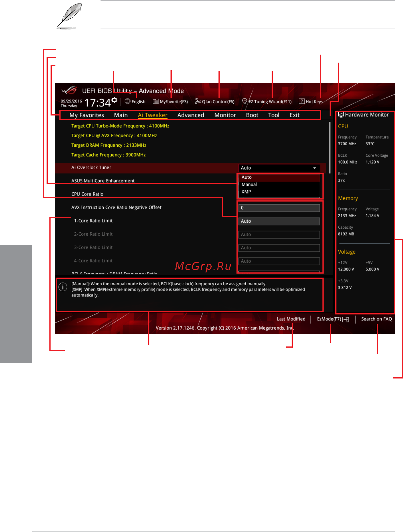
Task: Click CPU heading in Hardware Monitor
Action: (x=343, y=126)
